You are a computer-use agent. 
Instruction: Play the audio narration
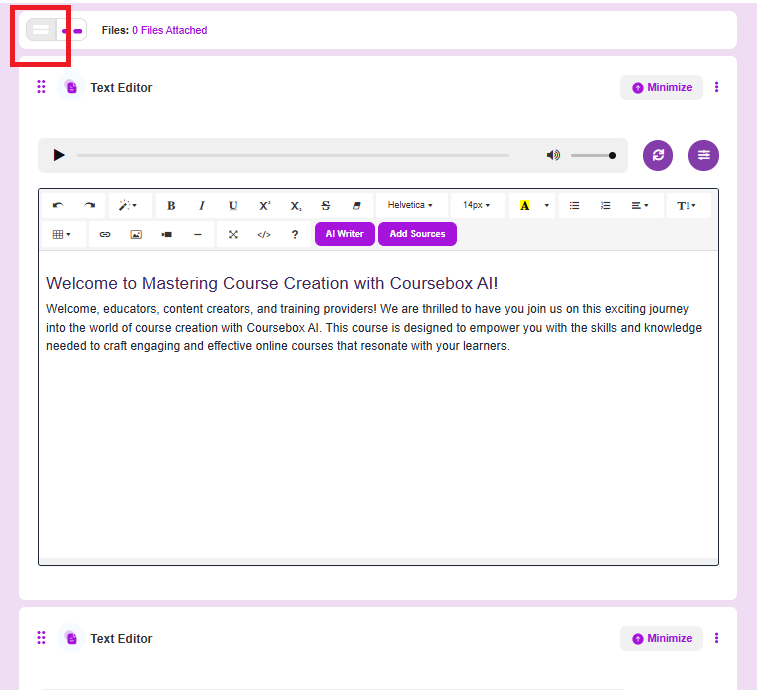(x=59, y=155)
